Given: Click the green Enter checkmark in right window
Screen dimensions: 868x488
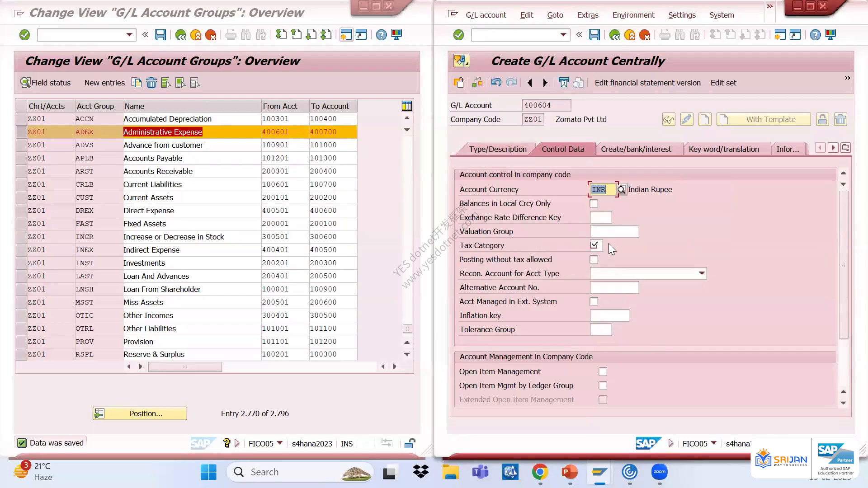Looking at the screenshot, I should point(458,35).
